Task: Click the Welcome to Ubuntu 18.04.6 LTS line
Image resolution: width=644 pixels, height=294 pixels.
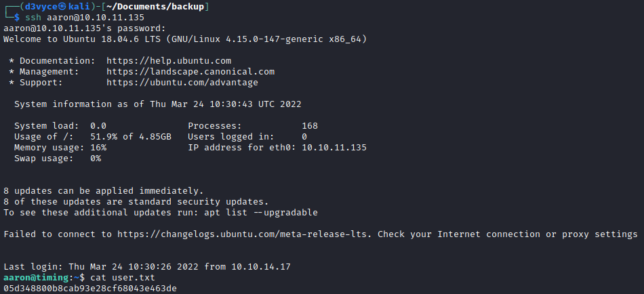Action: click(185, 39)
